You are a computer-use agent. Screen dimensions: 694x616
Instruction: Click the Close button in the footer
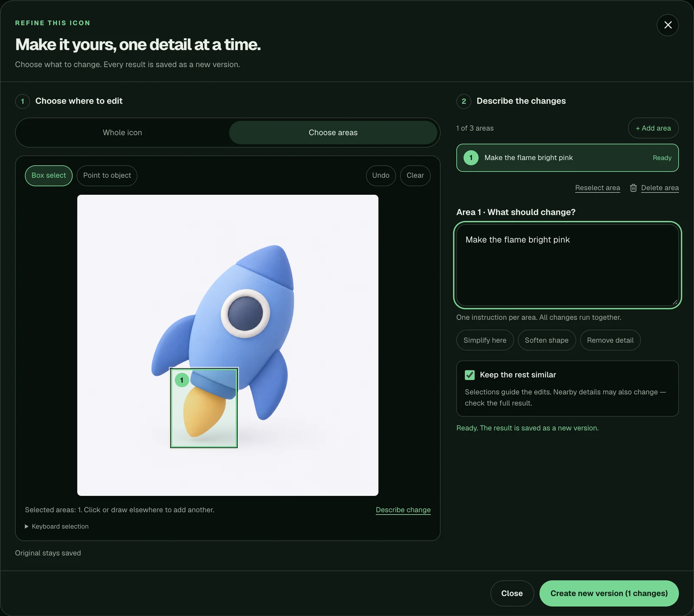[x=512, y=593]
